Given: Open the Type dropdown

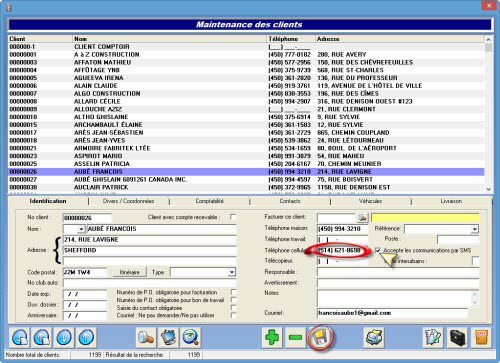Looking at the screenshot, I should pos(232,272).
